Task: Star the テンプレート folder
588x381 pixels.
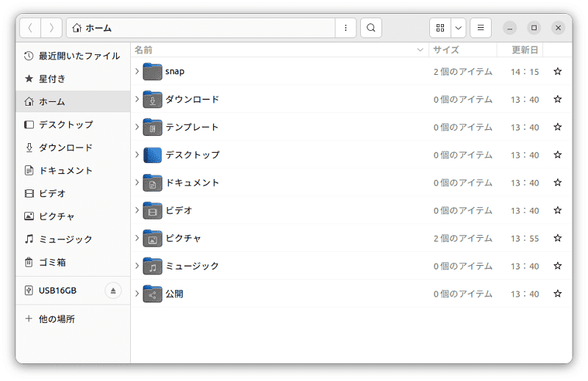Action: pyautogui.click(x=558, y=126)
